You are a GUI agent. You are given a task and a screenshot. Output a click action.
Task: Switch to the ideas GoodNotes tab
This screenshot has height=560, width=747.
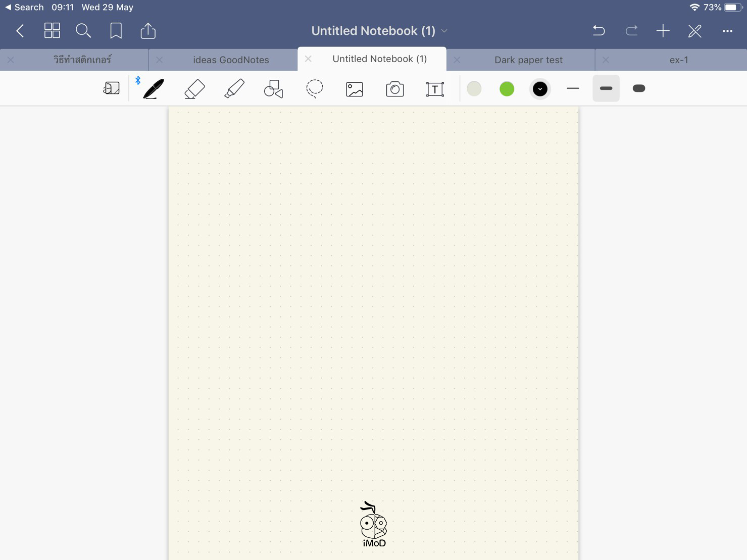click(x=231, y=60)
